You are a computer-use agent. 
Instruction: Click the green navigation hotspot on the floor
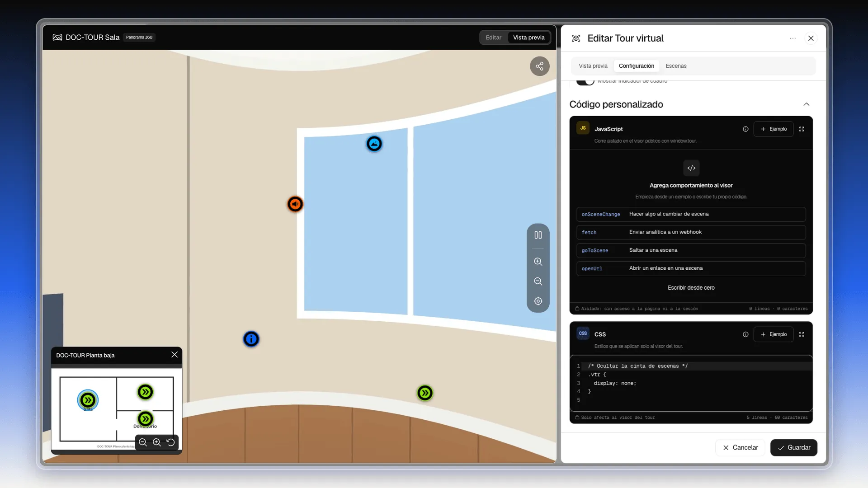[x=425, y=393]
